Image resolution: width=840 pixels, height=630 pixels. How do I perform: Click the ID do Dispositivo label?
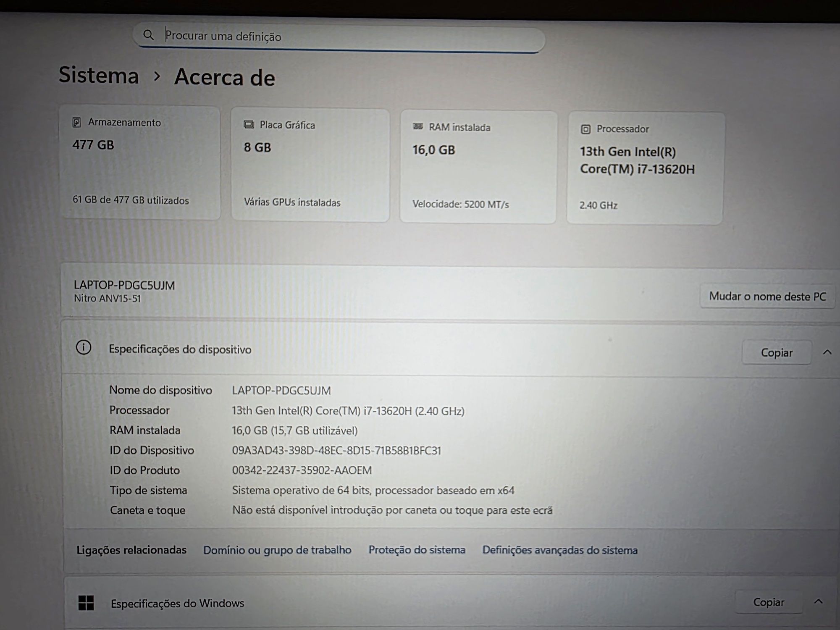tap(152, 450)
